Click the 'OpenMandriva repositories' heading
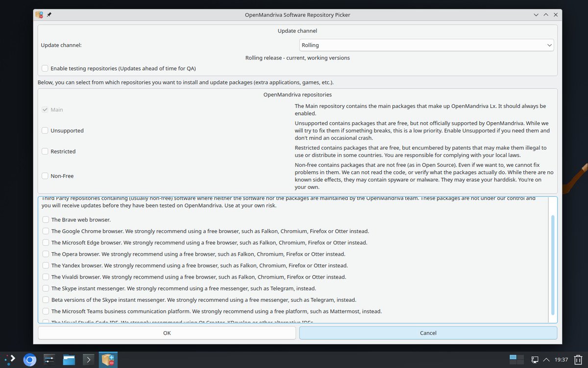Screen dimensions: 588x368 [x=297, y=94]
